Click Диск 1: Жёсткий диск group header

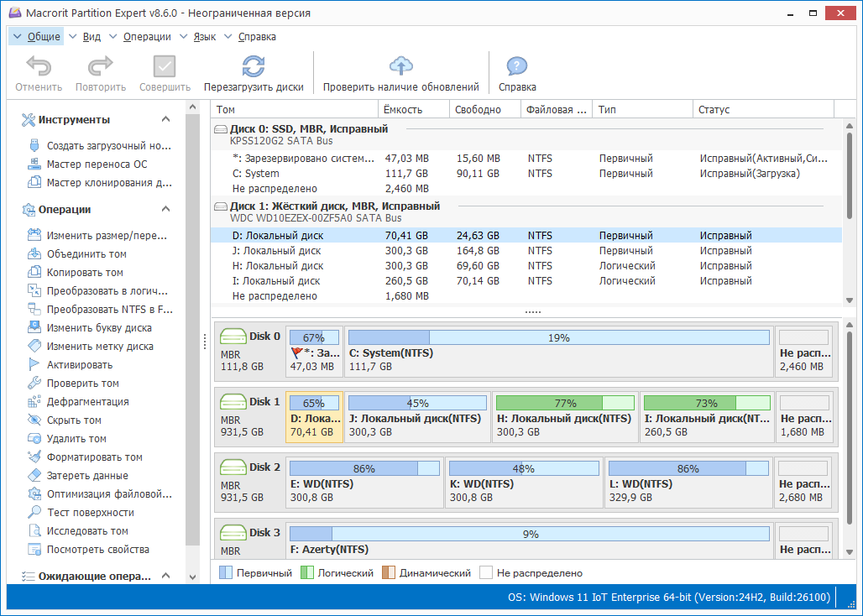(x=526, y=212)
